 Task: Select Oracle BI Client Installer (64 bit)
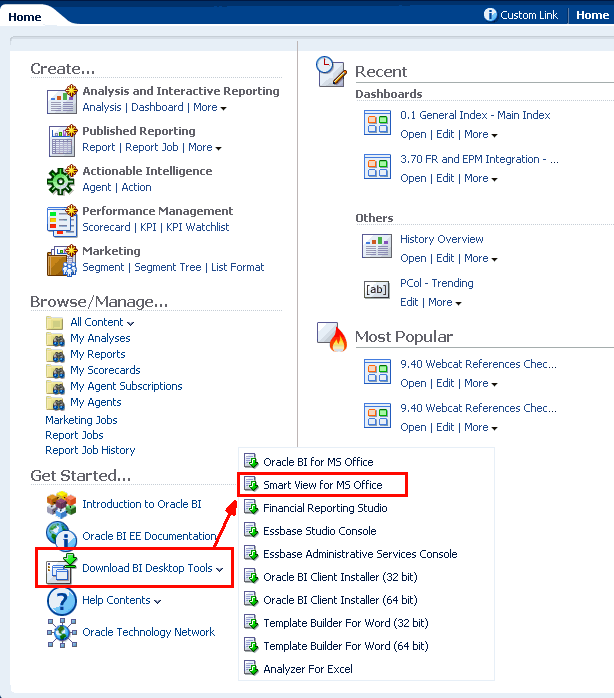[340, 600]
